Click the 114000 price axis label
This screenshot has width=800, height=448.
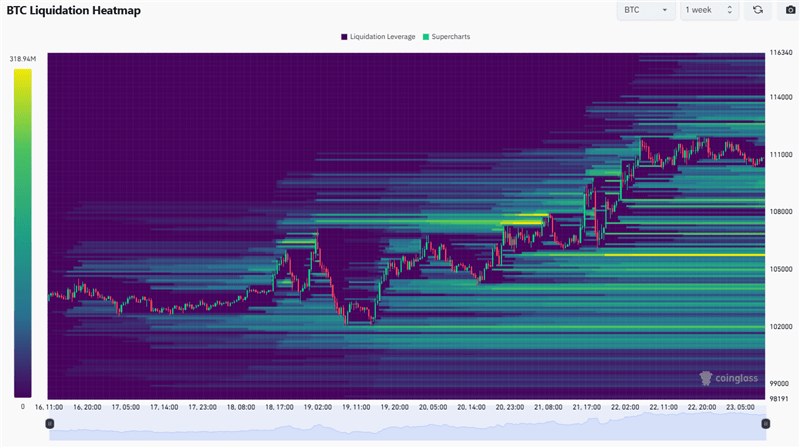[x=781, y=97]
